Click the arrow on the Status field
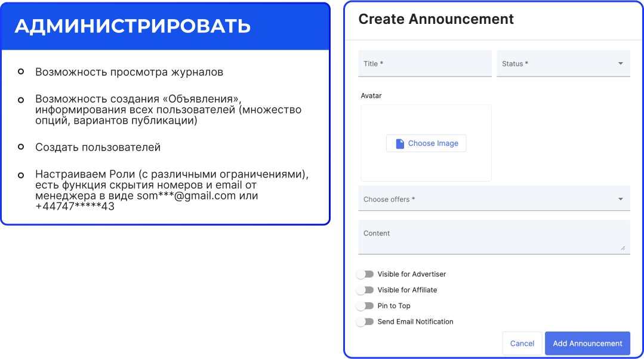 (x=621, y=64)
